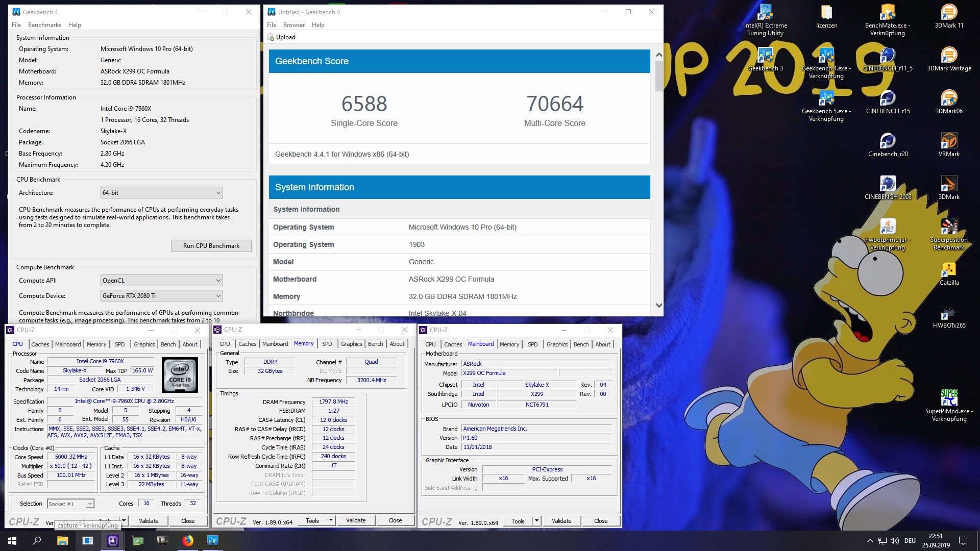Click scrollbar thumb in Geekbench results
The image size is (980, 551).
(659, 76)
